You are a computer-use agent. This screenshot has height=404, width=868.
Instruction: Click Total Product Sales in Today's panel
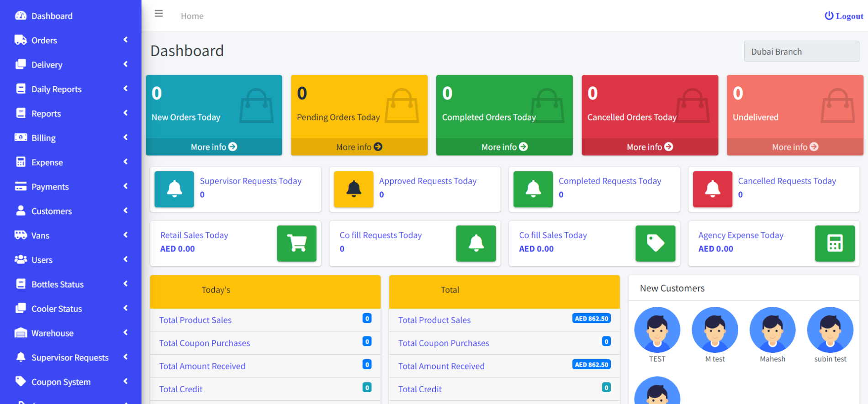click(x=195, y=320)
